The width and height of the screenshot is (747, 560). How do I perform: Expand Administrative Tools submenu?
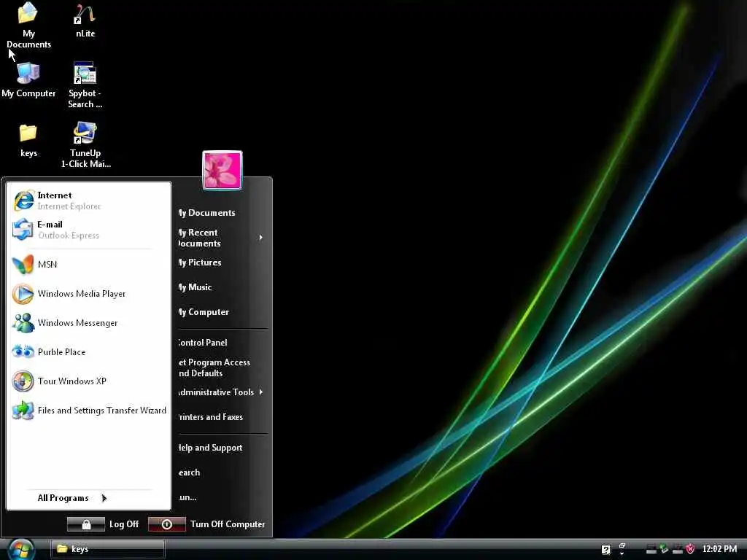[220, 392]
